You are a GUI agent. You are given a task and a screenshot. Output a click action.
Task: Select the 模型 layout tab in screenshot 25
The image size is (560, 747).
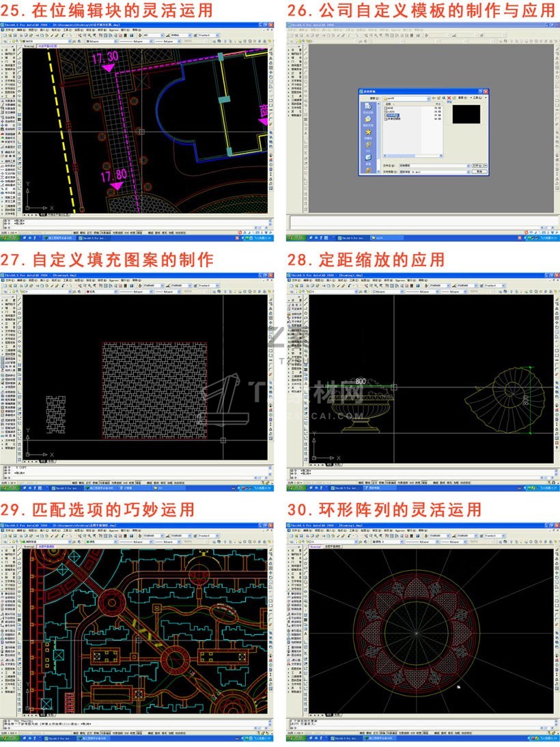pyautogui.click(x=42, y=215)
